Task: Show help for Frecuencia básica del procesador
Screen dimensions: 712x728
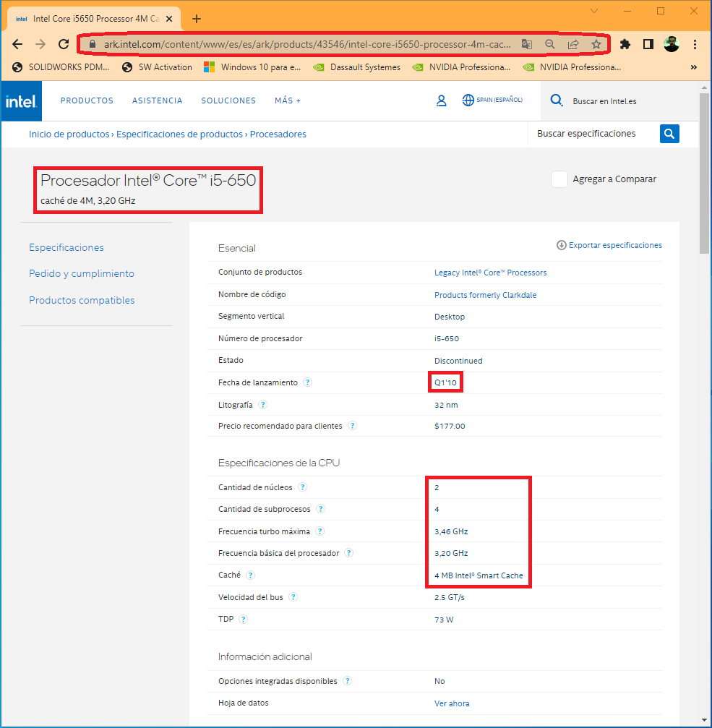Action: [349, 553]
